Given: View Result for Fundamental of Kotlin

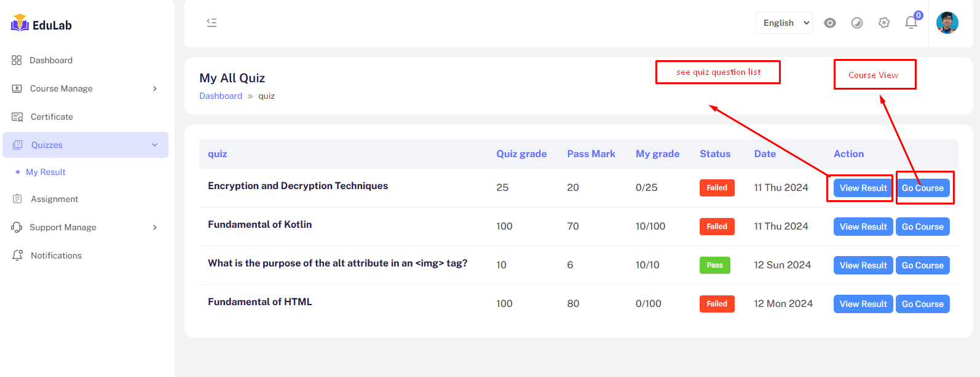Looking at the screenshot, I should (863, 227).
